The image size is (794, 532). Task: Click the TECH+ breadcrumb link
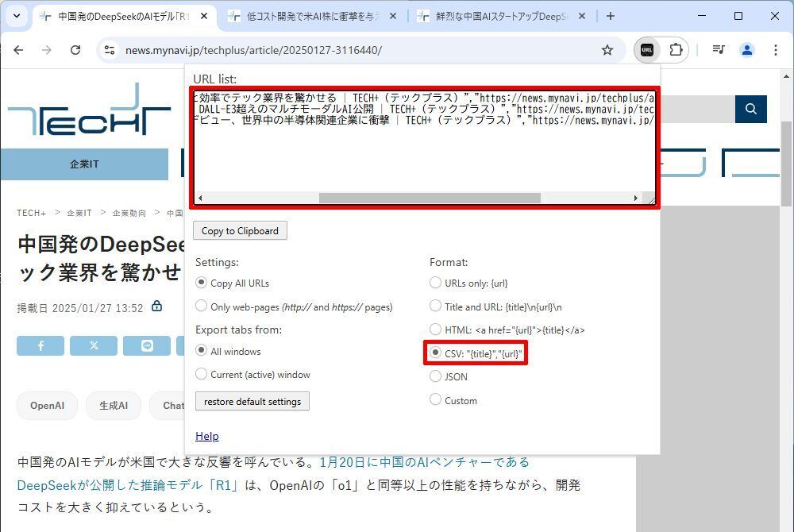click(x=32, y=213)
